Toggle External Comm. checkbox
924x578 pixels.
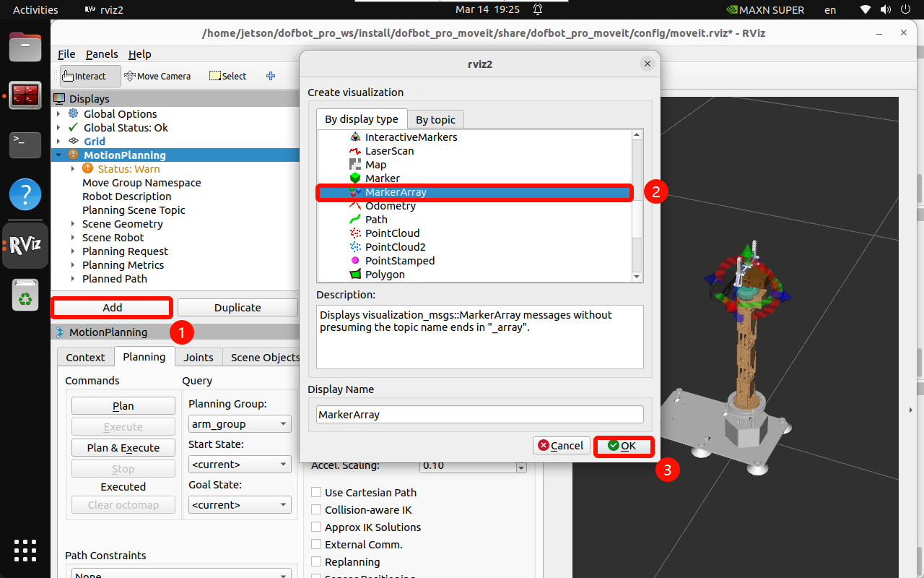tap(316, 544)
